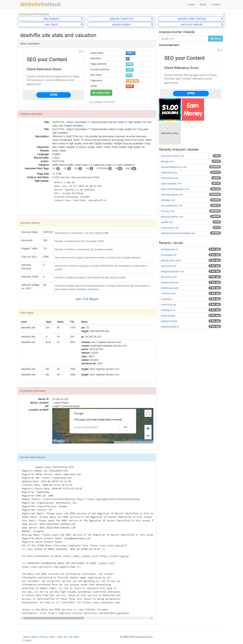Open footer Home link
This screenshot has width=243, height=644.
[26, 637]
